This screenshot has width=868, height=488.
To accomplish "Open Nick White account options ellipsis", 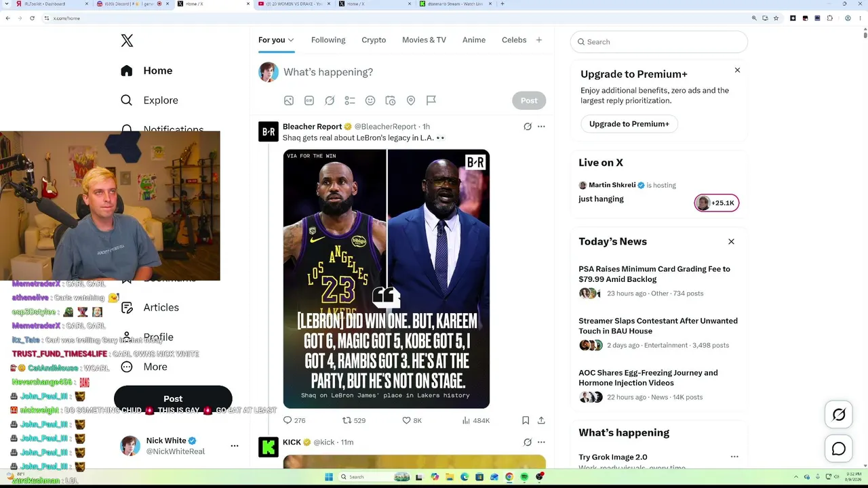I will coord(235,445).
